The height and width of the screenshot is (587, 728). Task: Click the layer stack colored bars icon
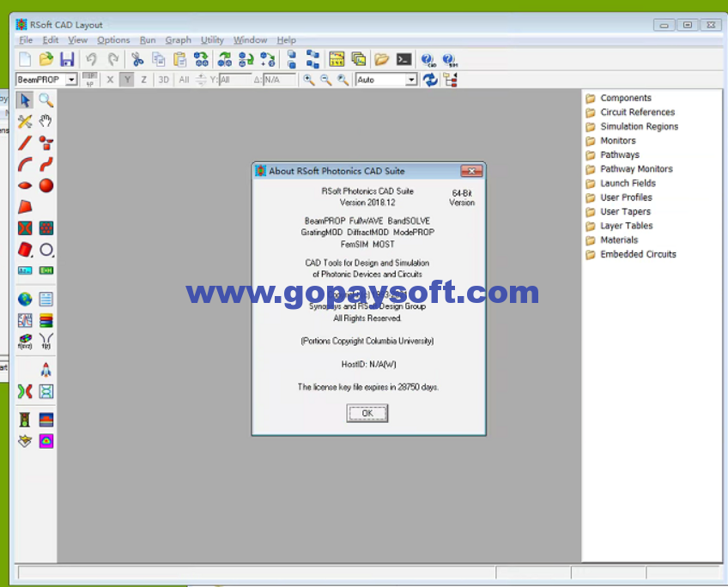click(46, 320)
